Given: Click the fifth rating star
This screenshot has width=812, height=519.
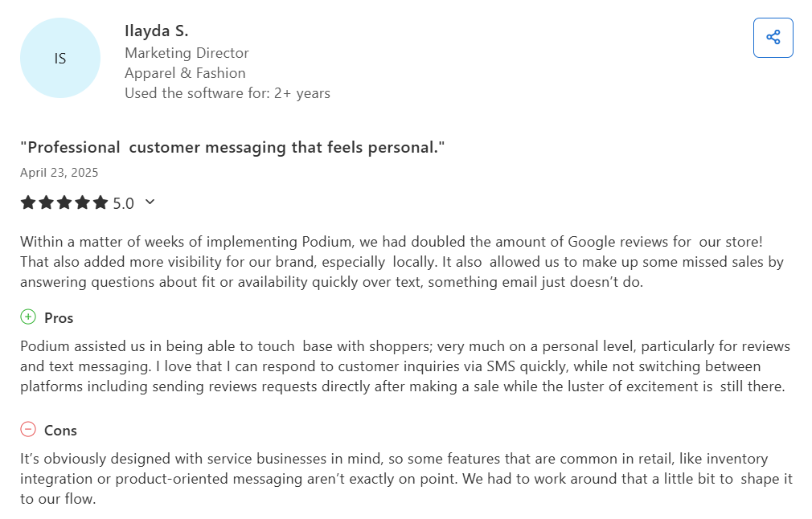Looking at the screenshot, I should pyautogui.click(x=100, y=202).
